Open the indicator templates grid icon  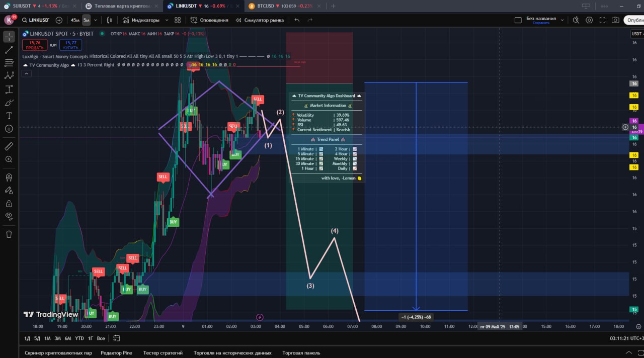pyautogui.click(x=178, y=20)
